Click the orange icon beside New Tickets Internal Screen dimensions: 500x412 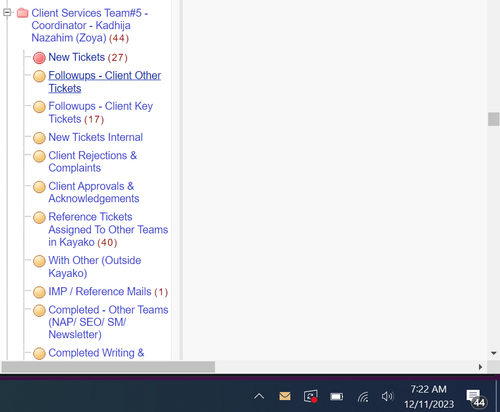39,138
